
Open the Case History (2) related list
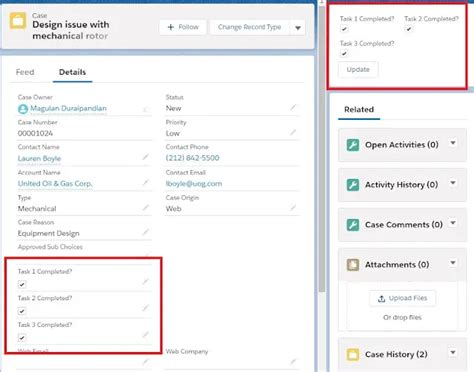[396, 354]
